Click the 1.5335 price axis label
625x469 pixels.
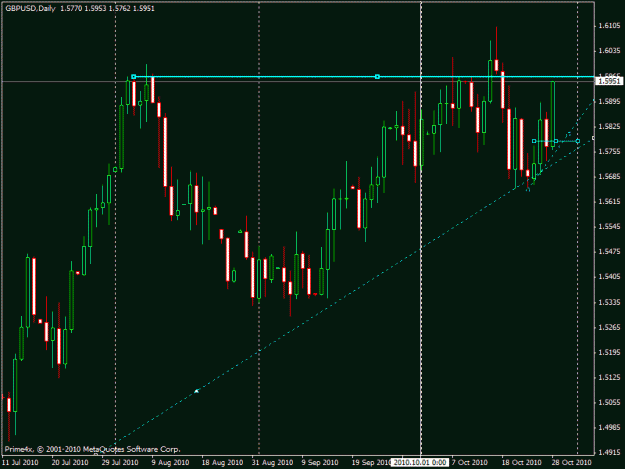pos(609,302)
